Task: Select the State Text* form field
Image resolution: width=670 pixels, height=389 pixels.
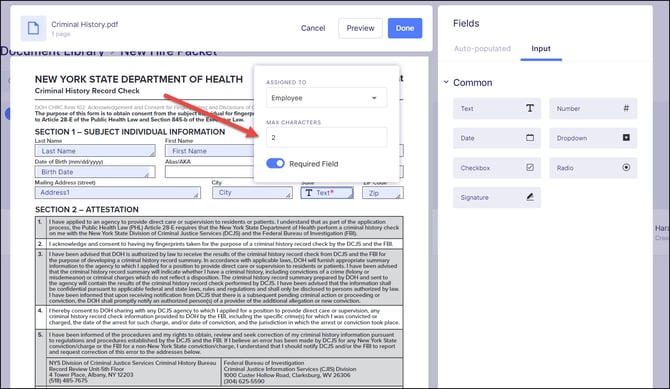Action: click(x=327, y=193)
